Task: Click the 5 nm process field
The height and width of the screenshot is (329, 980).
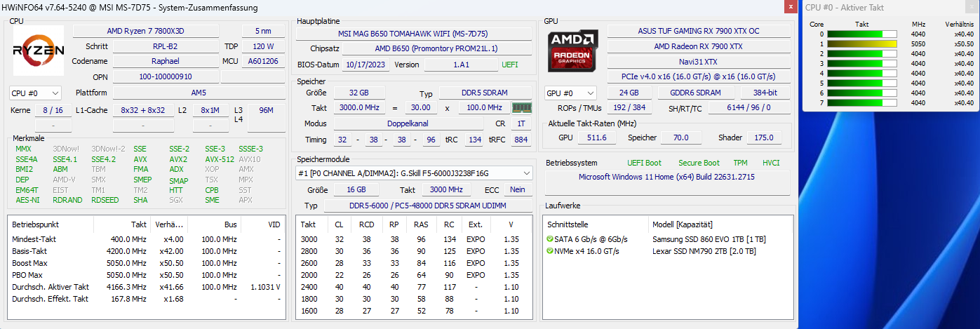Action: pos(263,31)
